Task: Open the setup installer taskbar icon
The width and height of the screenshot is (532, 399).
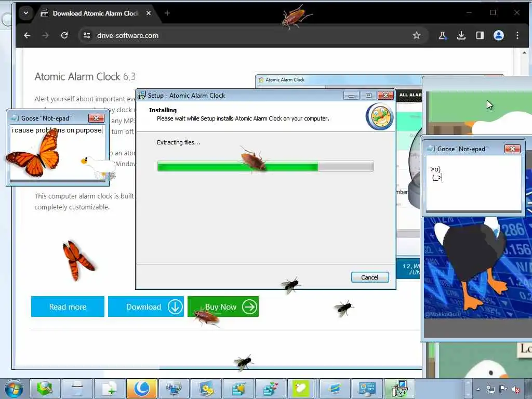Action: (x=400, y=389)
